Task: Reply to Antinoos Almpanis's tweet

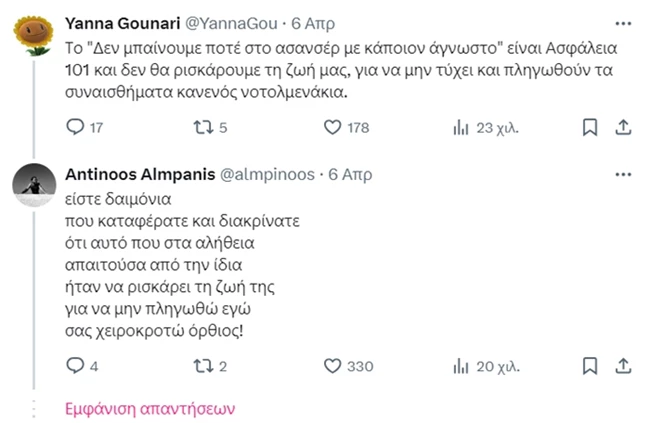Action: click(73, 367)
